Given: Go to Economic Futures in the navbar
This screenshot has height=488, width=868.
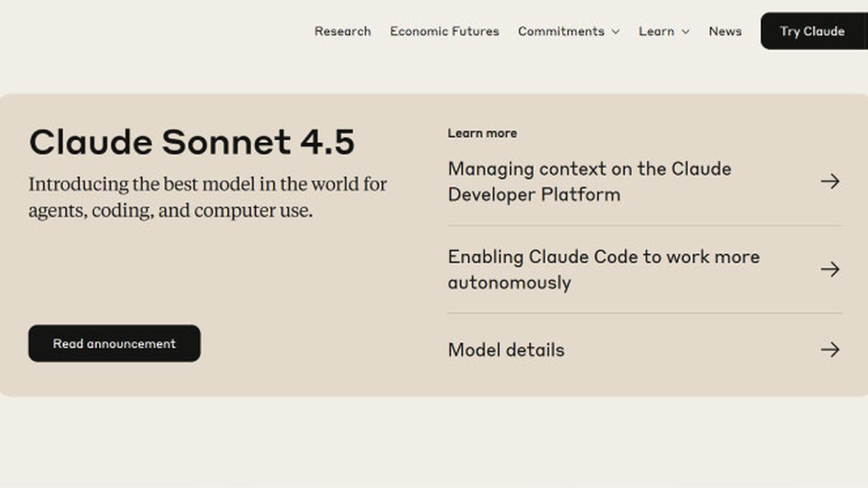Looking at the screenshot, I should click(x=444, y=31).
